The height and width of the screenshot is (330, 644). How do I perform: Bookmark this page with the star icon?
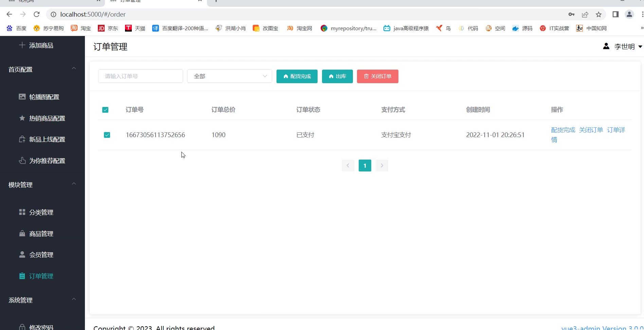(598, 14)
